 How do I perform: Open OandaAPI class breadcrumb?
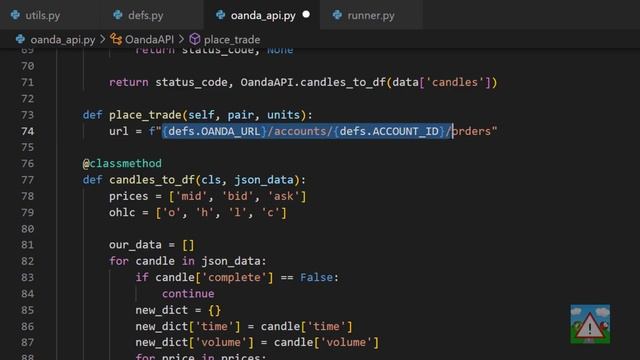149,40
